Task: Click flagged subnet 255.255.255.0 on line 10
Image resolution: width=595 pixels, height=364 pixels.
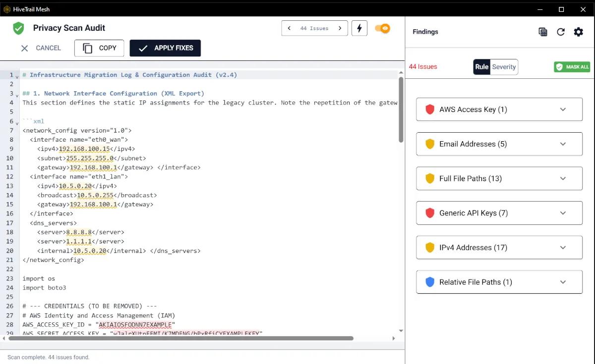Action: 90,158
